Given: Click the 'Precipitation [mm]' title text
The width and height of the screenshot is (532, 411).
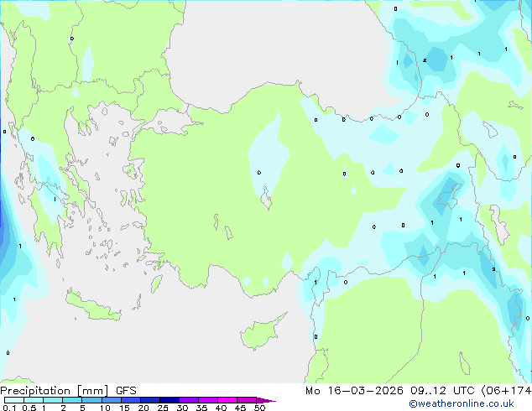Looking at the screenshot, I should [x=55, y=391].
